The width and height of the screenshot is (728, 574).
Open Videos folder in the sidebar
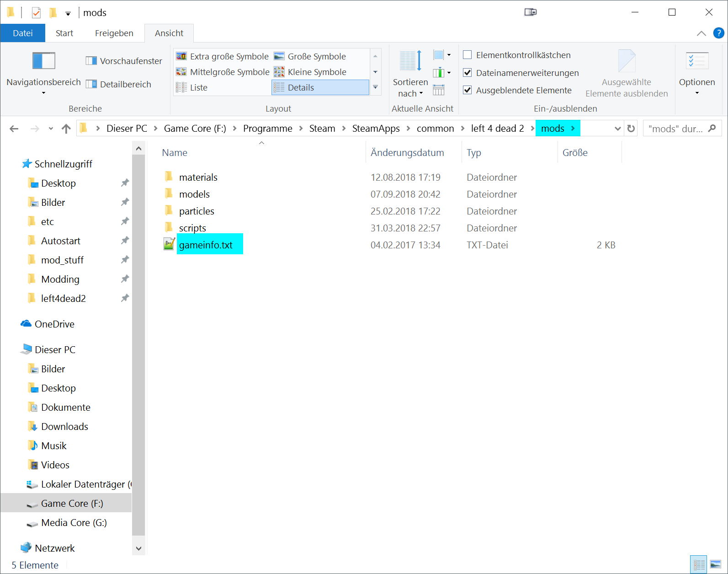55,465
